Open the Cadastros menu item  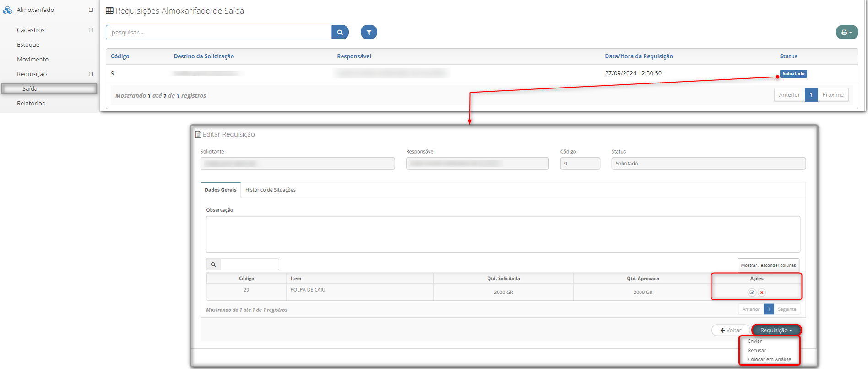tap(31, 30)
